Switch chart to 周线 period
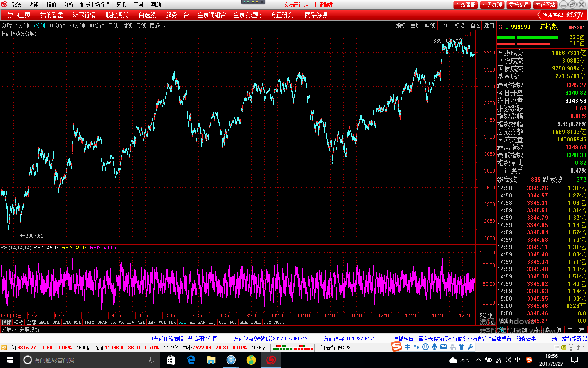Viewport: 588px width, 368px height. point(127,25)
